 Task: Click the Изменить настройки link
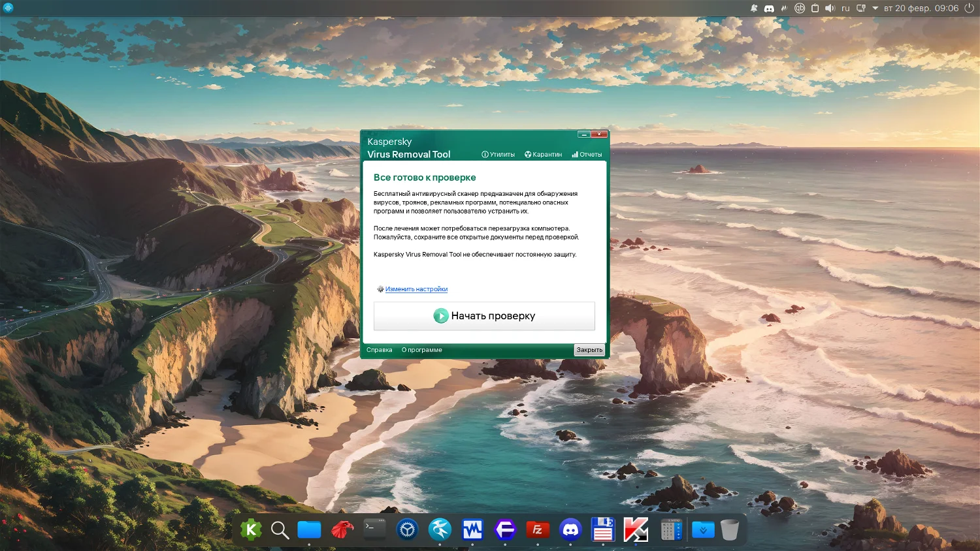point(416,289)
